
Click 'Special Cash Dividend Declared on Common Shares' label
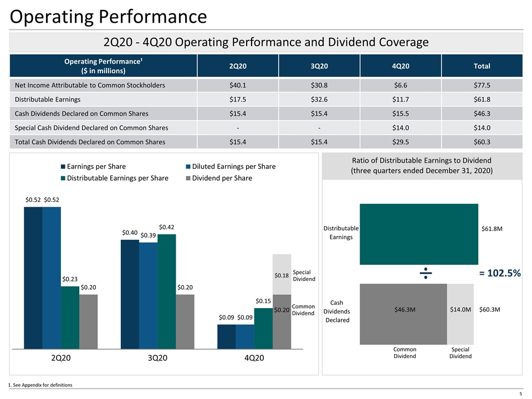point(91,128)
